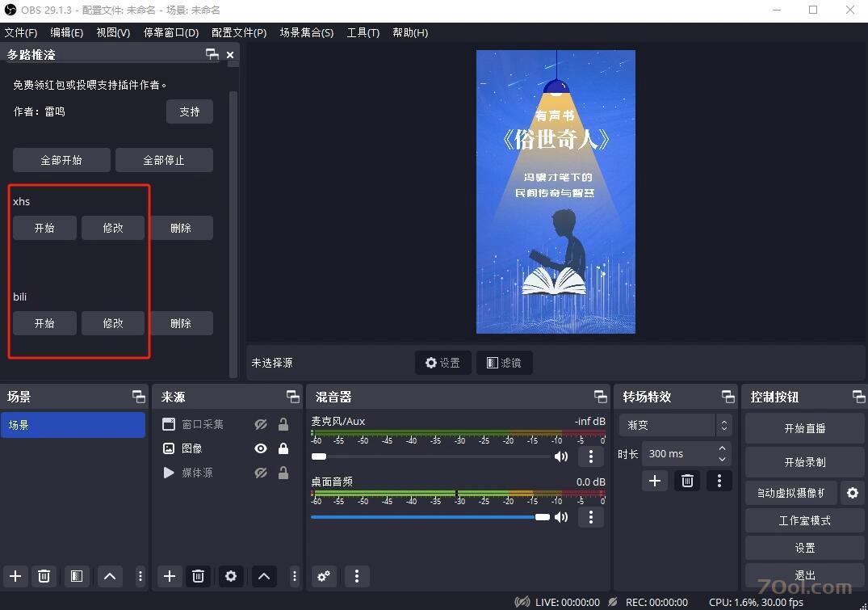Hide the 图像 source
Image resolution: width=868 pixels, height=610 pixels.
261,448
